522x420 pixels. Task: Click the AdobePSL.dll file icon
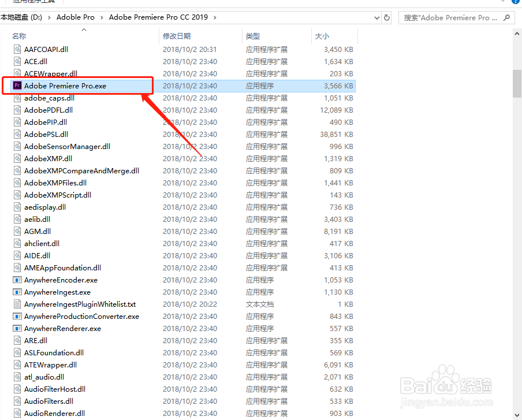17,134
